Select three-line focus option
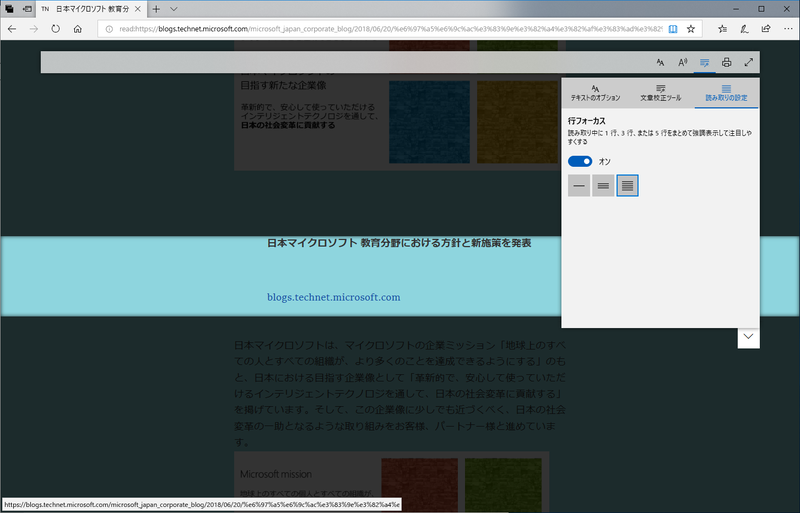The height and width of the screenshot is (513, 800). (603, 186)
